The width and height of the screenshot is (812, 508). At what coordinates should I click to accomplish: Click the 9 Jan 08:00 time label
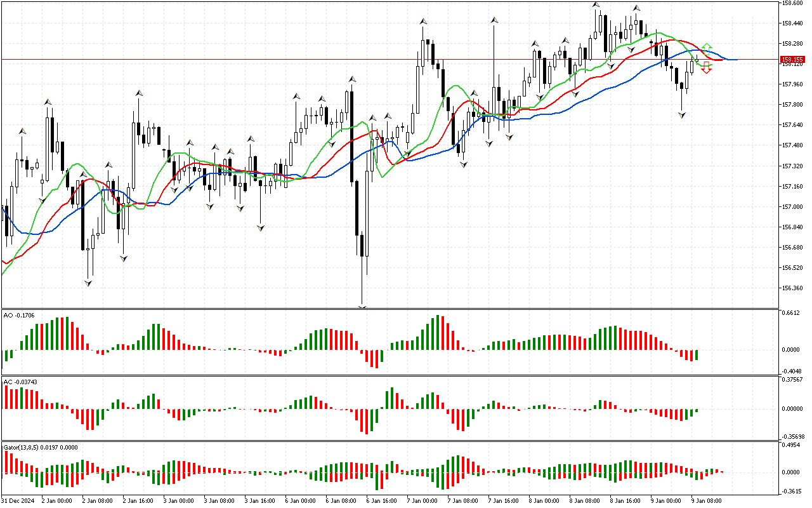pyautogui.click(x=705, y=500)
